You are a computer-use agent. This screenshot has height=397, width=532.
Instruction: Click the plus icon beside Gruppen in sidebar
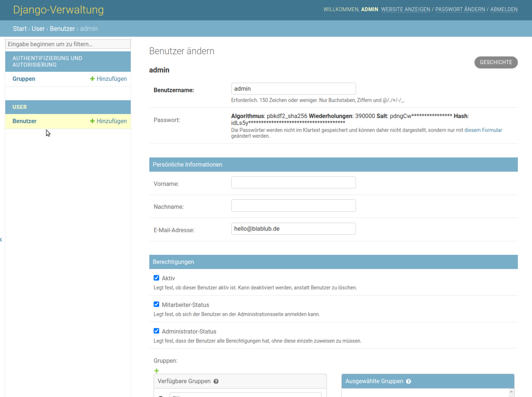92,79
